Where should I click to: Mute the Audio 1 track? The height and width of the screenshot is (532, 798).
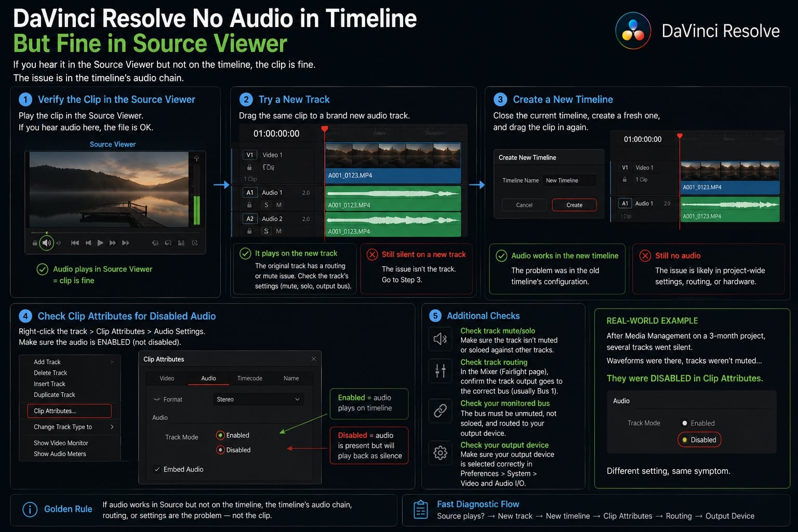tap(279, 205)
